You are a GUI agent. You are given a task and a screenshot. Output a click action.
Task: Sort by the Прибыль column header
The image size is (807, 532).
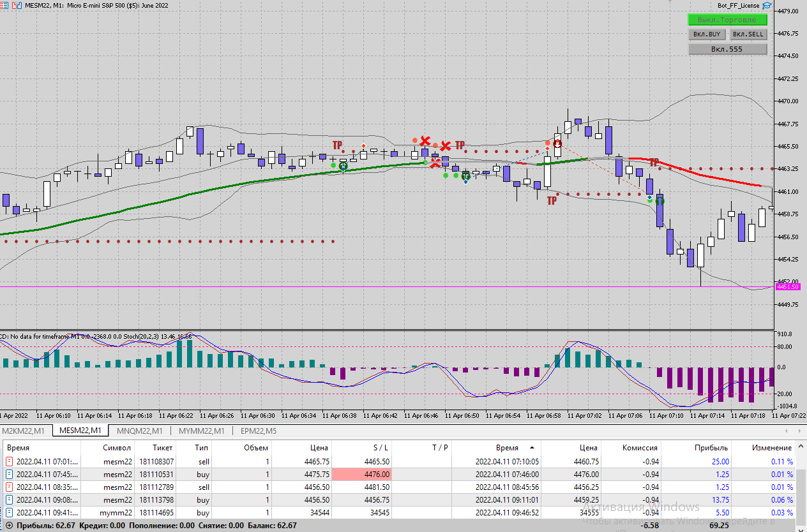pyautogui.click(x=711, y=448)
